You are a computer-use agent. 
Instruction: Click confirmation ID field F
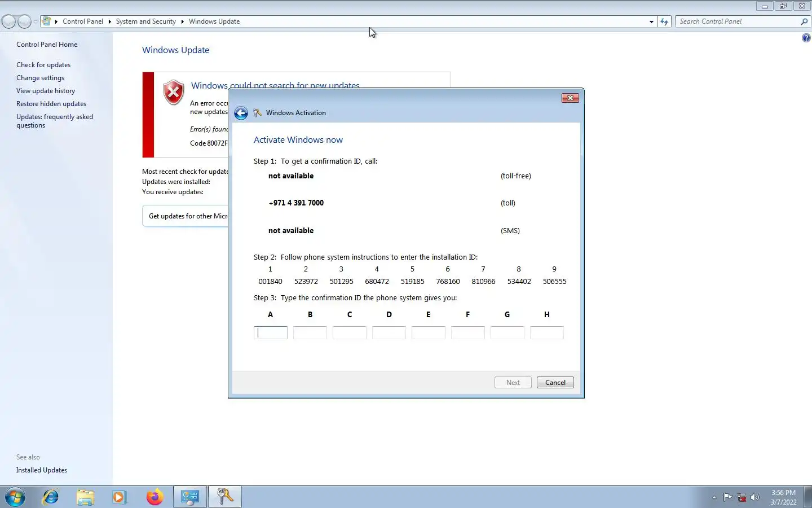click(x=468, y=332)
